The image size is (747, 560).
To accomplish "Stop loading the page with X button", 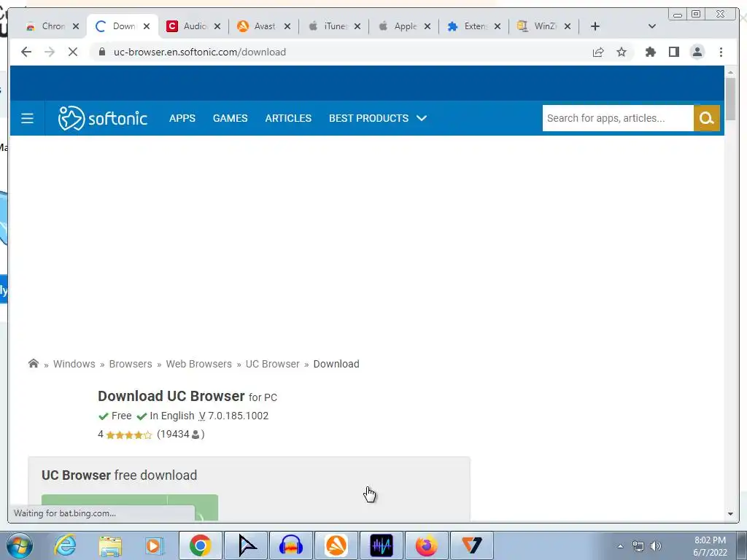I will pyautogui.click(x=72, y=52).
